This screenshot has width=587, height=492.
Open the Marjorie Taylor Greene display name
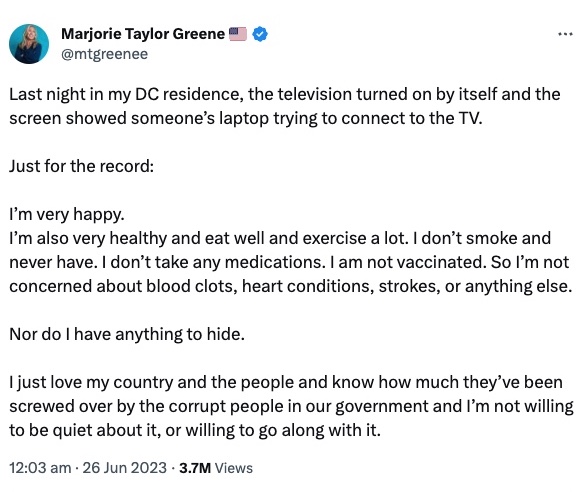(x=143, y=34)
